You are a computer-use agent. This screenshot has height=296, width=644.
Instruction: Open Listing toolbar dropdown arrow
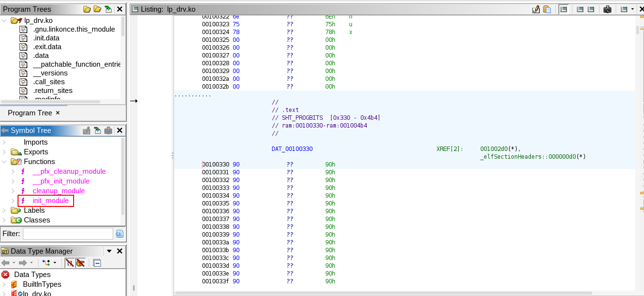point(633,9)
